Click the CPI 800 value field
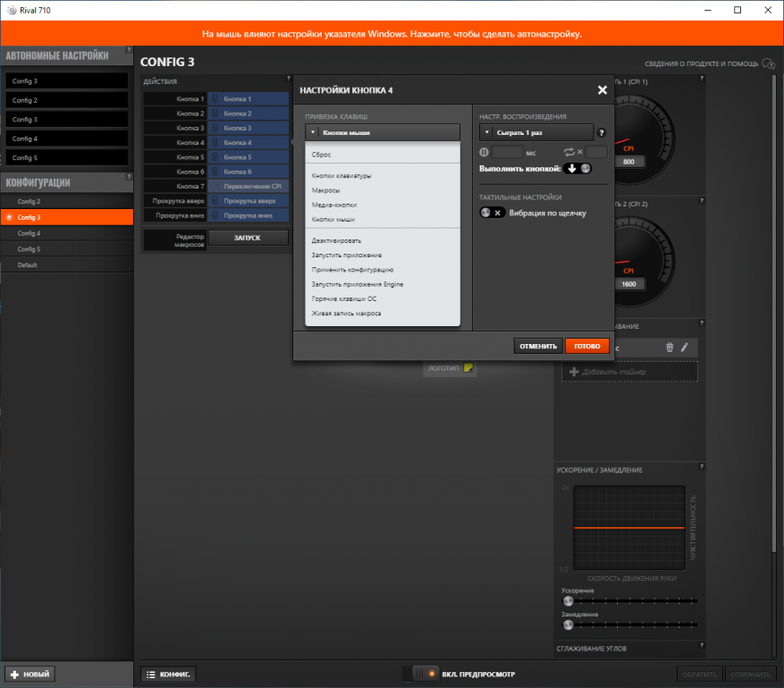 point(628,162)
